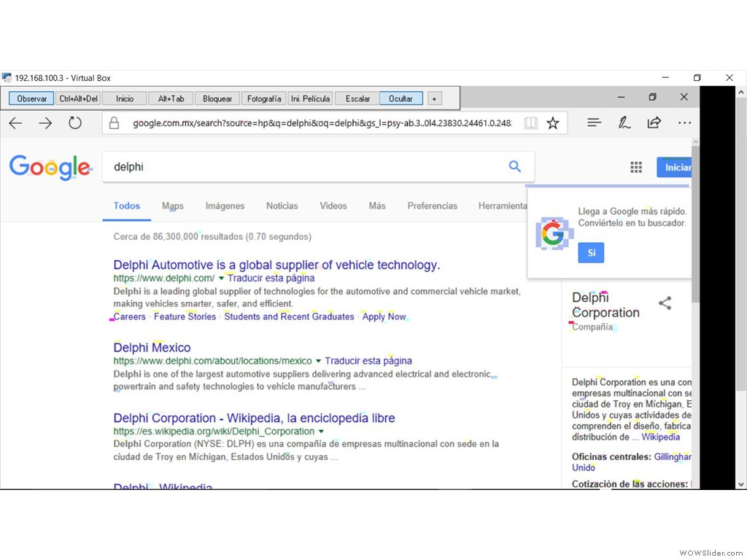The height and width of the screenshot is (560, 747).
Task: Expand dropdown arrow next to delphi.com URL
Action: click(221, 278)
